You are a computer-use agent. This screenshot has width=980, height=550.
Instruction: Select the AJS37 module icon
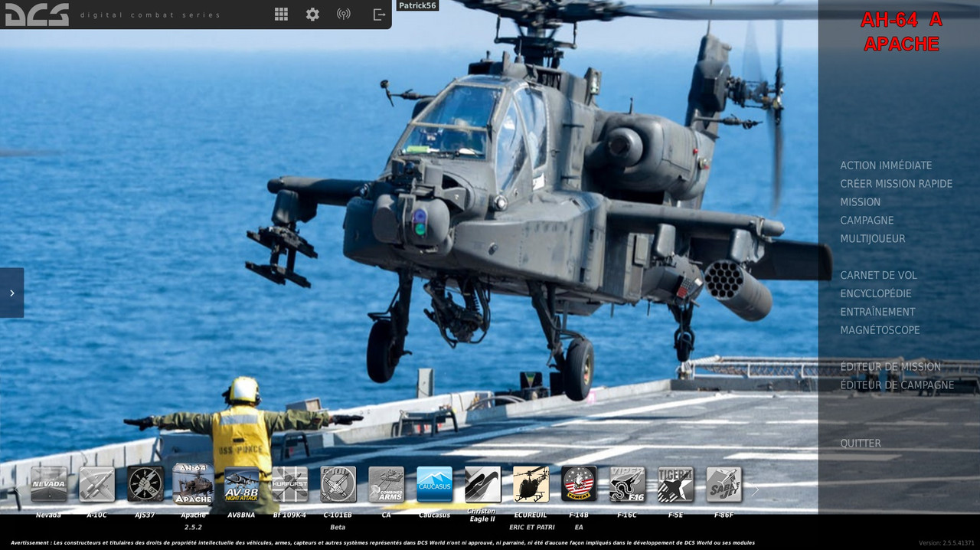(x=145, y=484)
